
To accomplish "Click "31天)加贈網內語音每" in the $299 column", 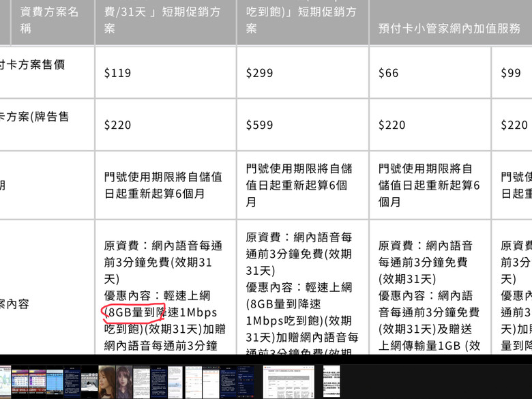I will pyautogui.click(x=302, y=337).
